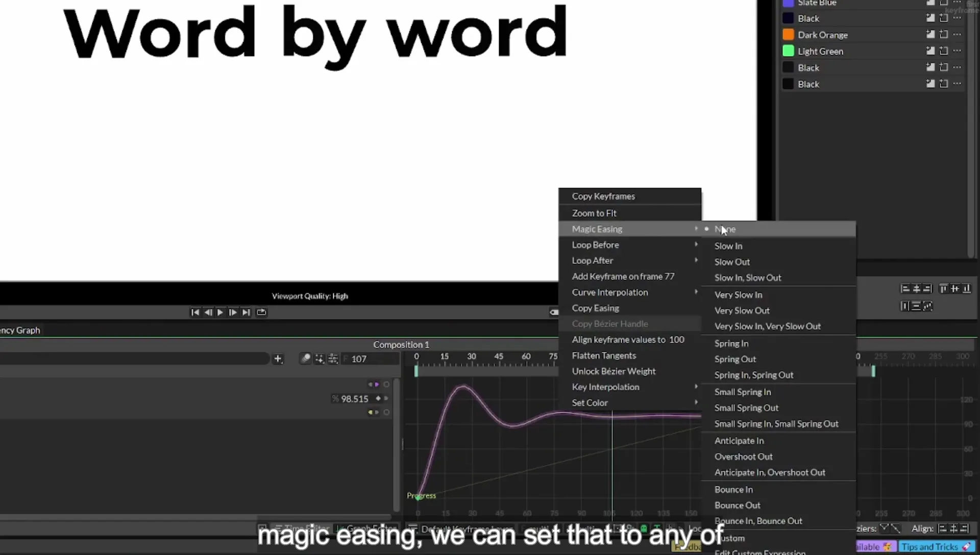Click the current frame field showing 107

(371, 359)
